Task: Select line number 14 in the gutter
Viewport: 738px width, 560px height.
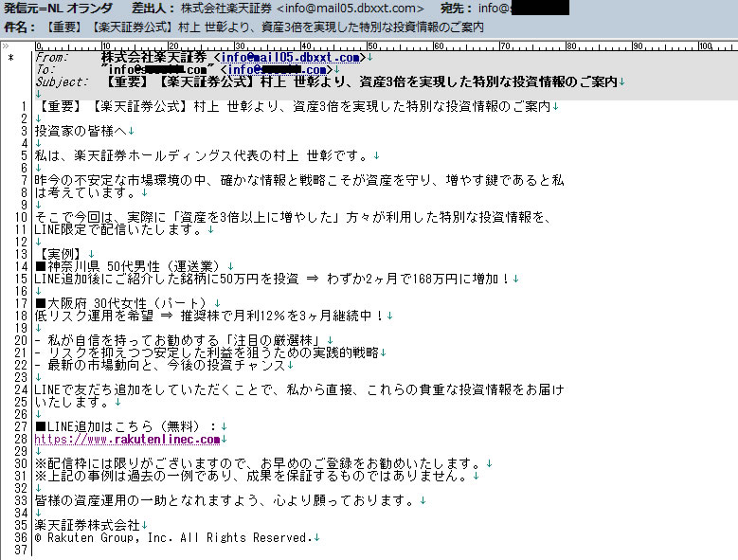Action: [21, 266]
